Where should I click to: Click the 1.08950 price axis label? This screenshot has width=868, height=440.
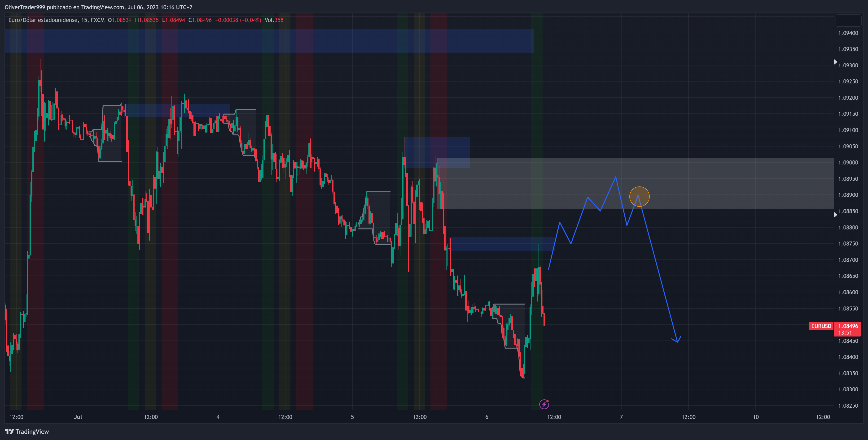click(848, 179)
